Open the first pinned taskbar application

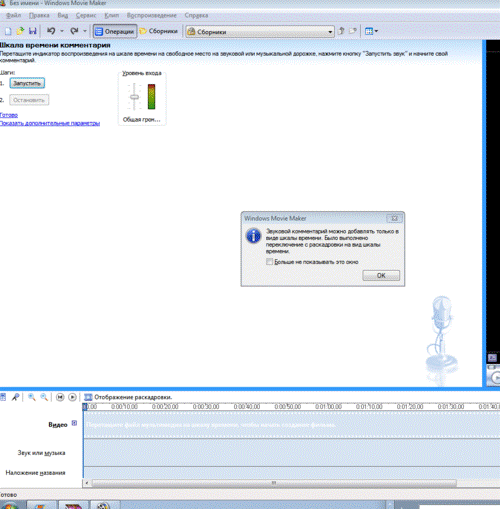tap(41, 505)
